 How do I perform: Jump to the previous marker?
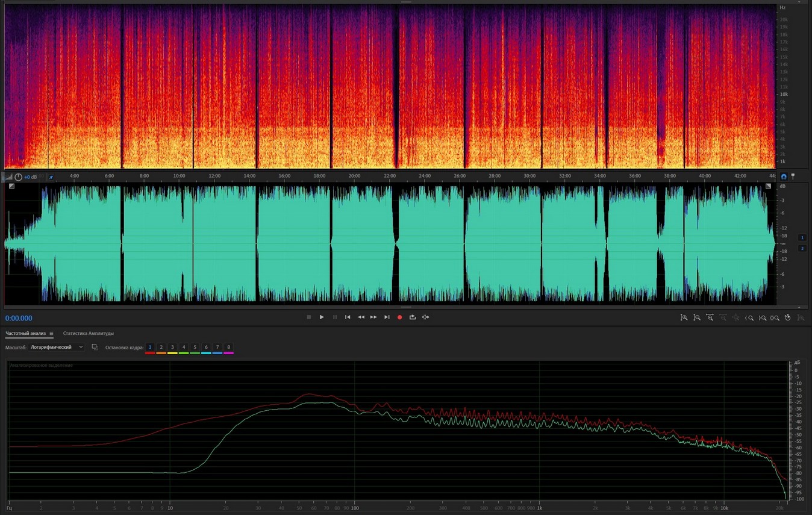pos(348,317)
